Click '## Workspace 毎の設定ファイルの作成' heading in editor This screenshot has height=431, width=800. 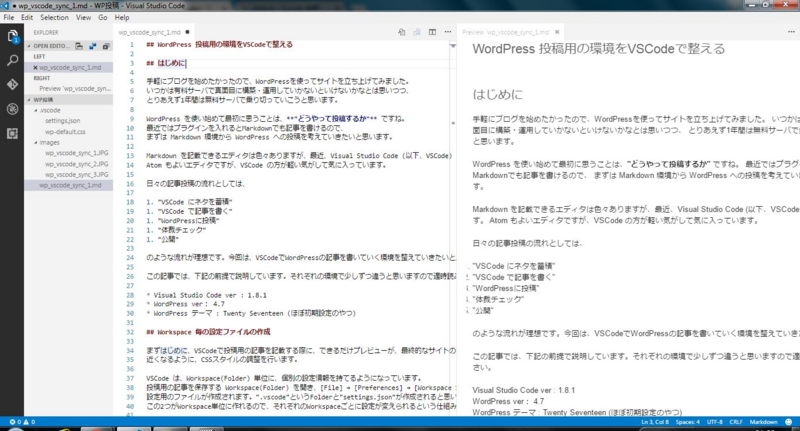pyautogui.click(x=208, y=332)
